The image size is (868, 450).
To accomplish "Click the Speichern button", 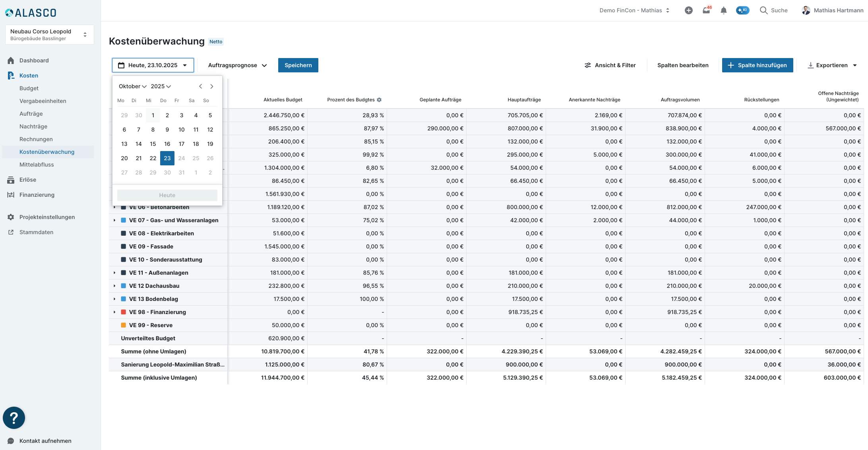I will click(x=298, y=65).
